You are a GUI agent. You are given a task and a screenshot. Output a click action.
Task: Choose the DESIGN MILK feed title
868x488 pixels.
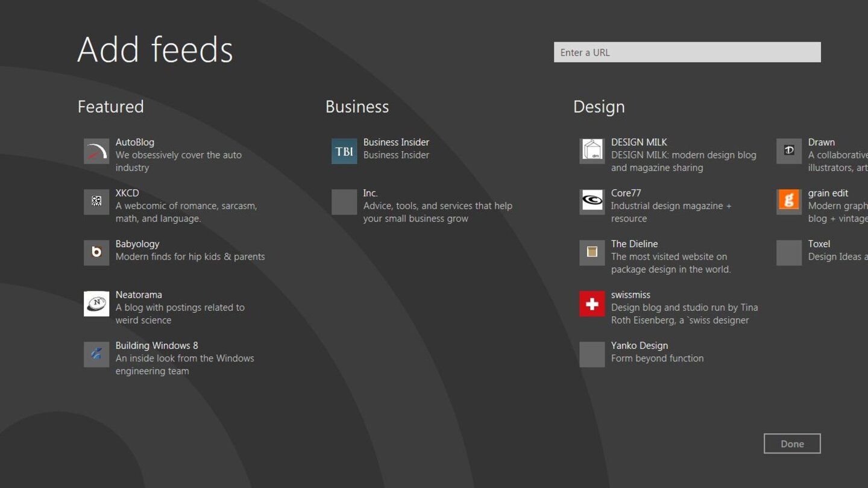click(x=639, y=142)
